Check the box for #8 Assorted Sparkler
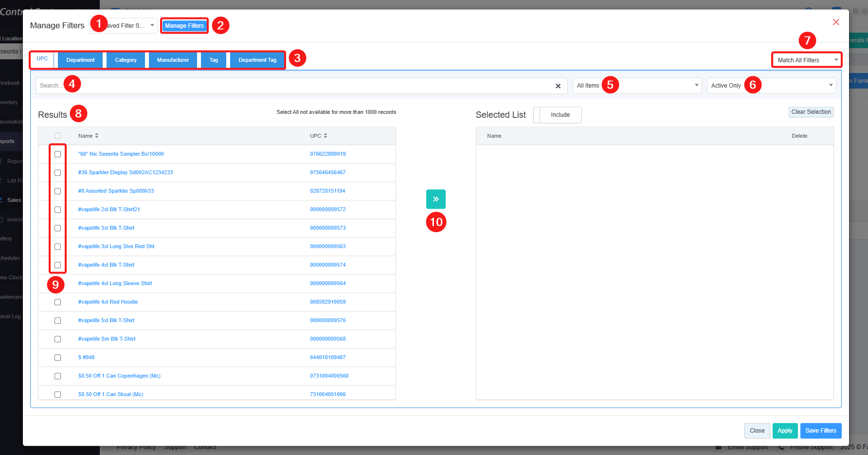Screen dimensions: 868x455 pos(58,191)
